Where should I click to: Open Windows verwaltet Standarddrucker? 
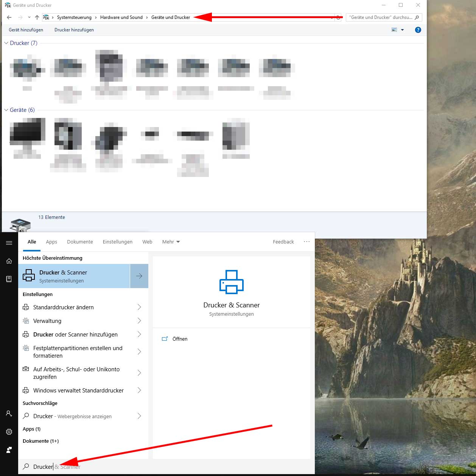78,391
